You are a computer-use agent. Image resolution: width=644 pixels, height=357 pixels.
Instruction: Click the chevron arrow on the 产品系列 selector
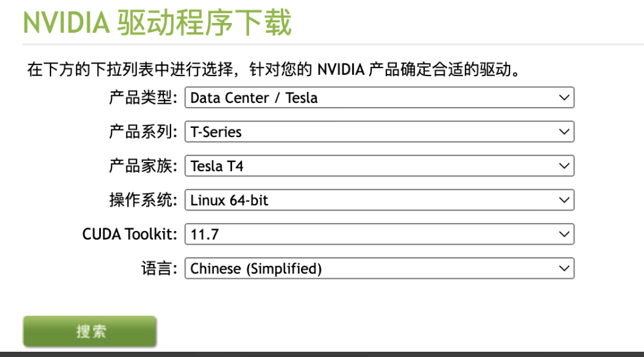tap(563, 132)
